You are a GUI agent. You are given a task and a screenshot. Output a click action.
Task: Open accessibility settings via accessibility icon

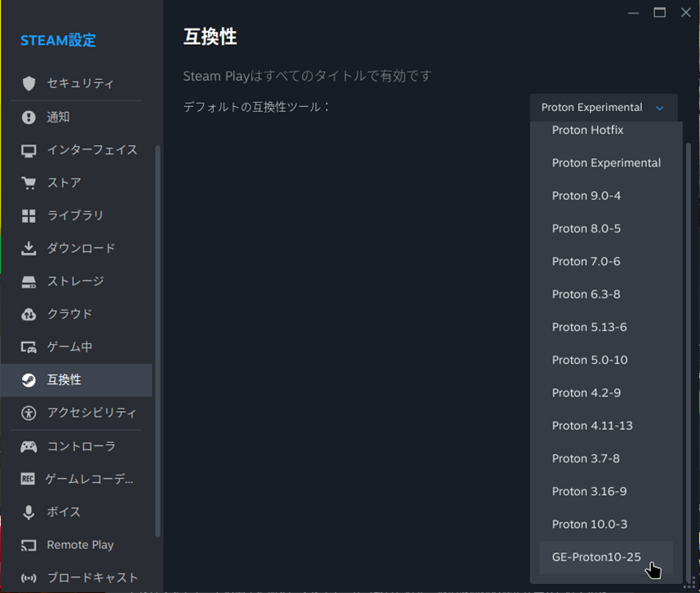(31, 413)
